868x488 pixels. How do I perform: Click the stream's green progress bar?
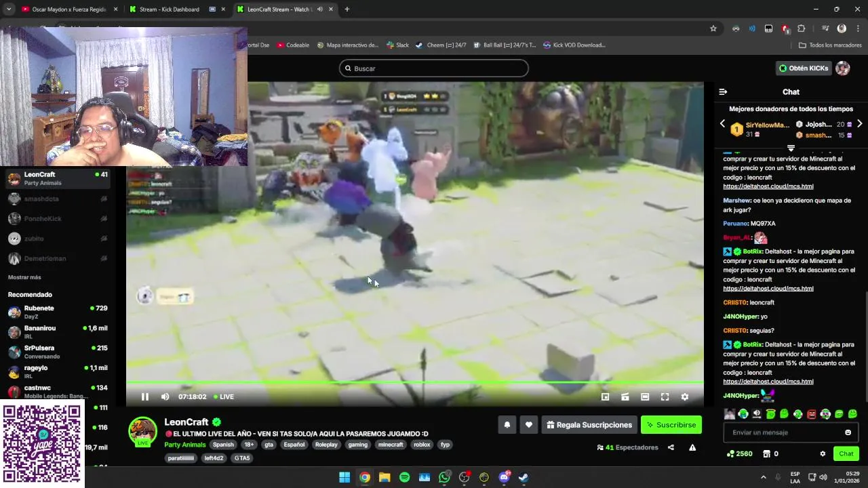point(414,383)
